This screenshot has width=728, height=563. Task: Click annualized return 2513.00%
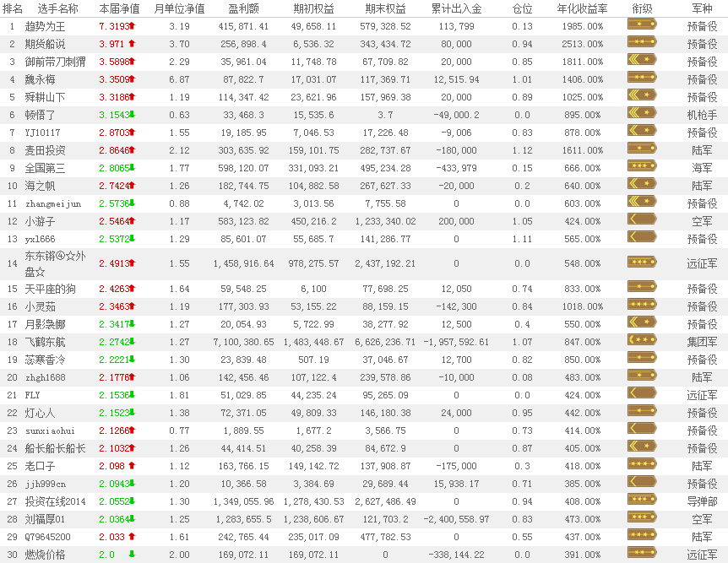coord(582,44)
